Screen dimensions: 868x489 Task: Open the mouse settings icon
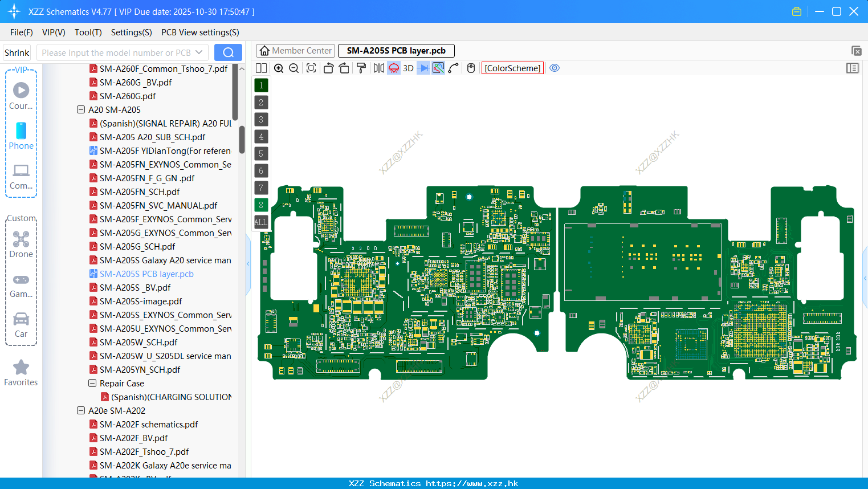[471, 68]
